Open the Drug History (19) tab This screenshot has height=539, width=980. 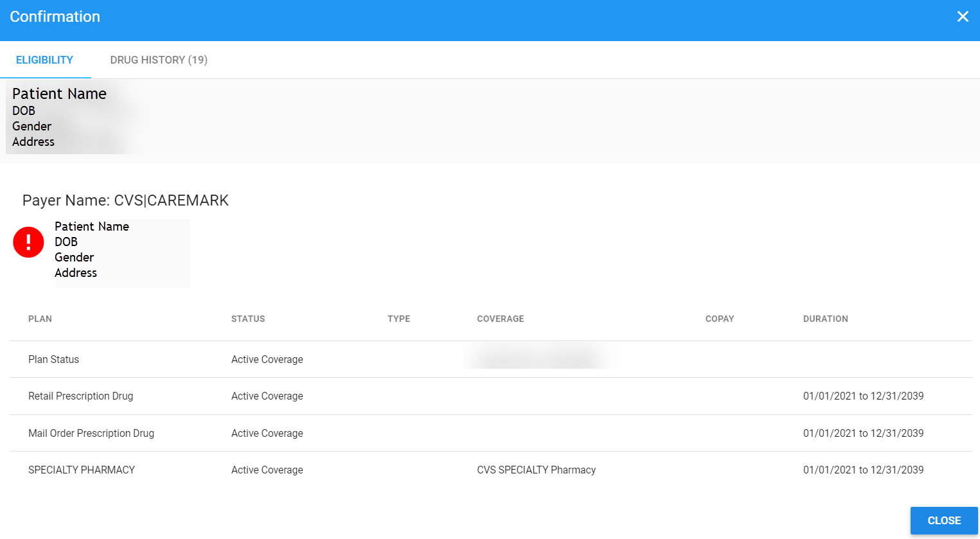[159, 60]
